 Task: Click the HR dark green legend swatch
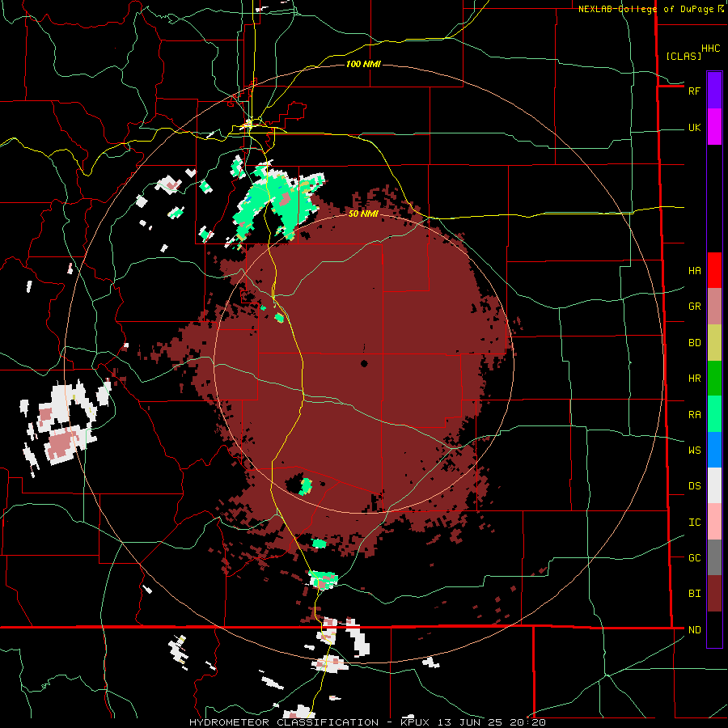click(714, 379)
